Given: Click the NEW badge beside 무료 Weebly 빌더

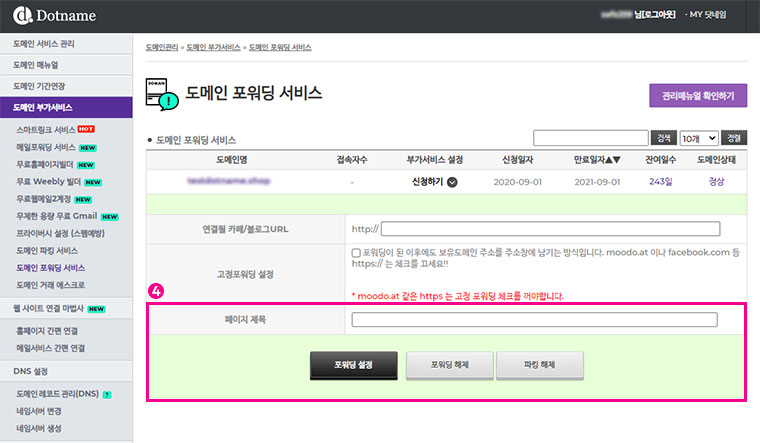Looking at the screenshot, I should tap(93, 182).
